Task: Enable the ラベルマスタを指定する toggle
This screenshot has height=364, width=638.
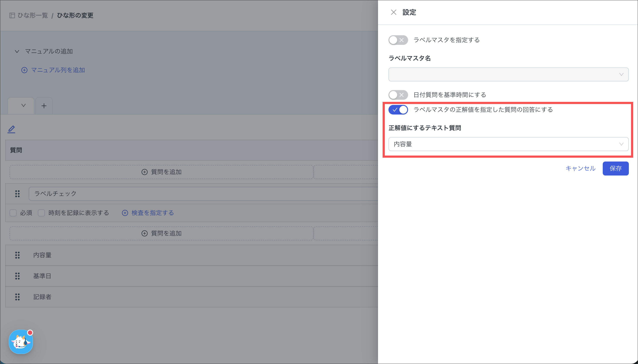Action: 398,40
